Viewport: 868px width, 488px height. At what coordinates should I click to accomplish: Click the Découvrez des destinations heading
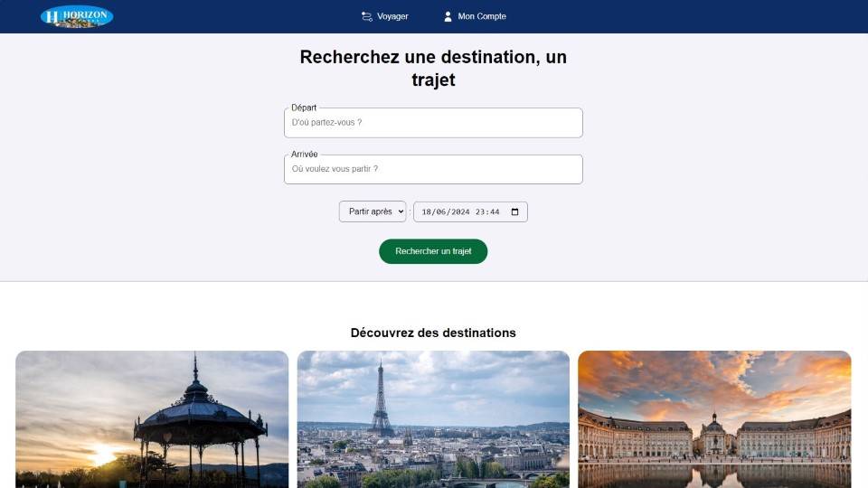pyautogui.click(x=433, y=333)
